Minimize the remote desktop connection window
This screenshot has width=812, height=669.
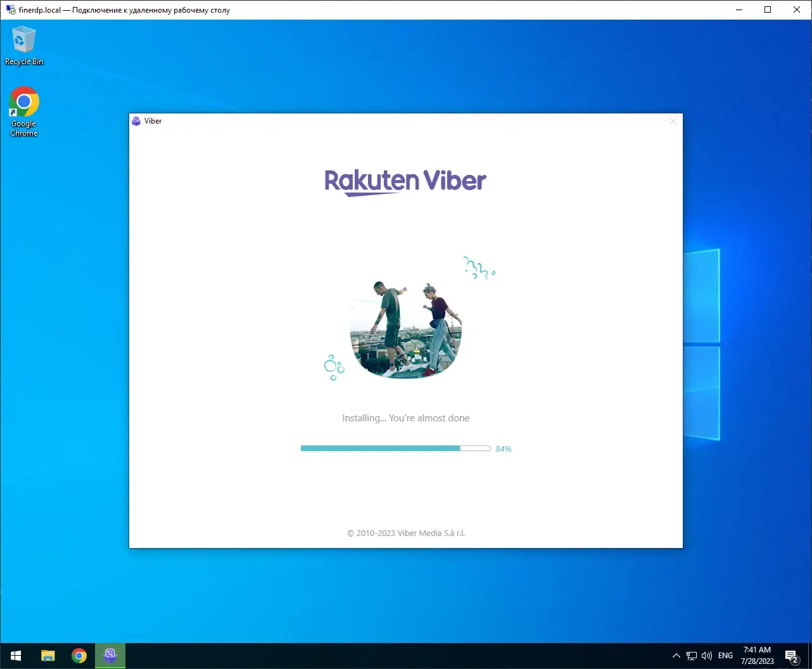tap(739, 10)
